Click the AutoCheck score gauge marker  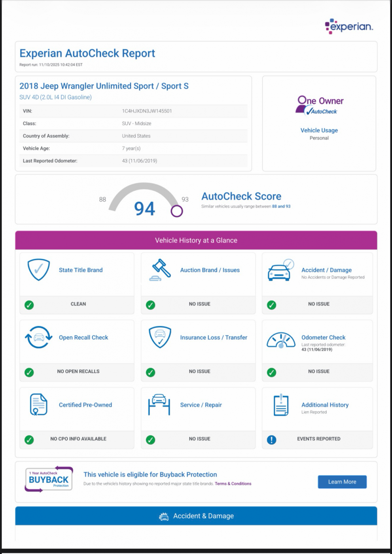(176, 211)
